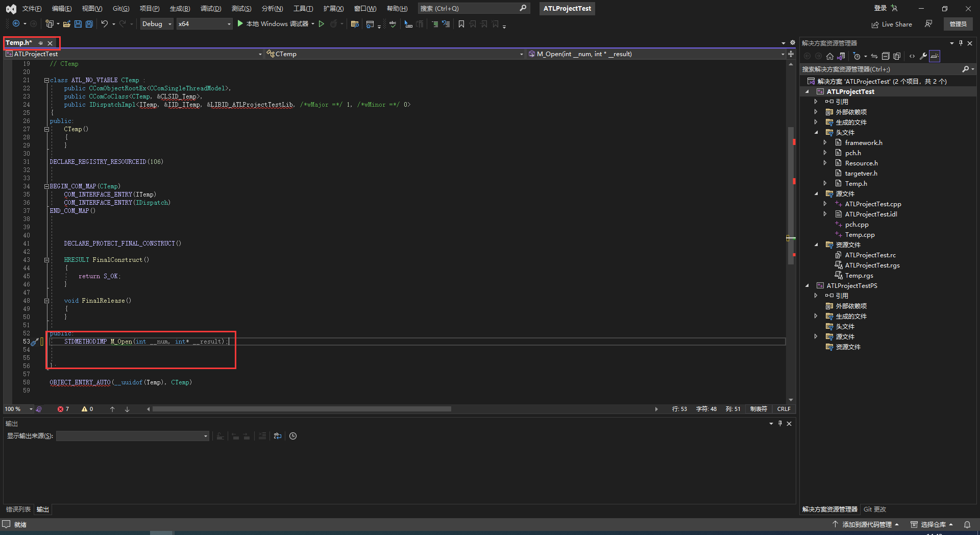Click the 选择仓库 button in the status bar
This screenshot has height=535, width=980.
[932, 524]
